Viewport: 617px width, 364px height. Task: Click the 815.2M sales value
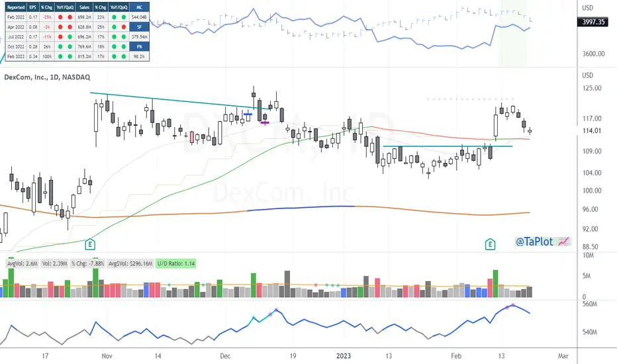84,57
